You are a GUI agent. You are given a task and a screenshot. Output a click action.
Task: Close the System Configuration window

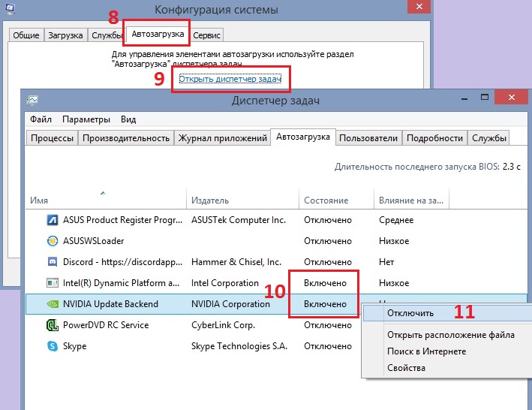click(x=419, y=7)
